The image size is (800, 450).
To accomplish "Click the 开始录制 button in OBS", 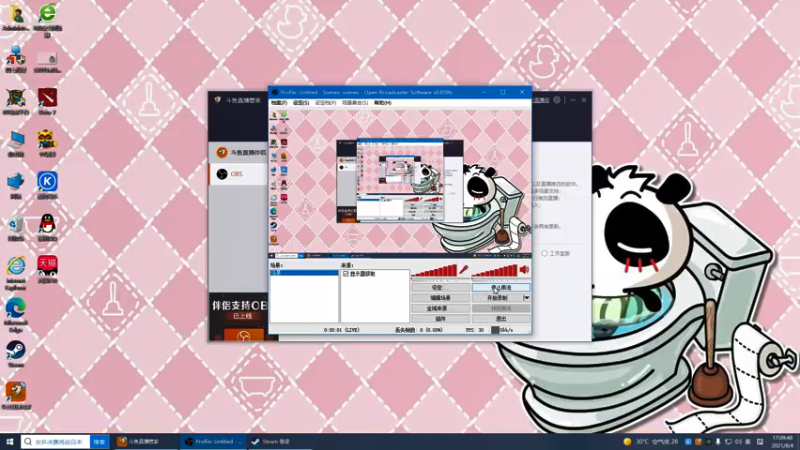I will pos(497,298).
